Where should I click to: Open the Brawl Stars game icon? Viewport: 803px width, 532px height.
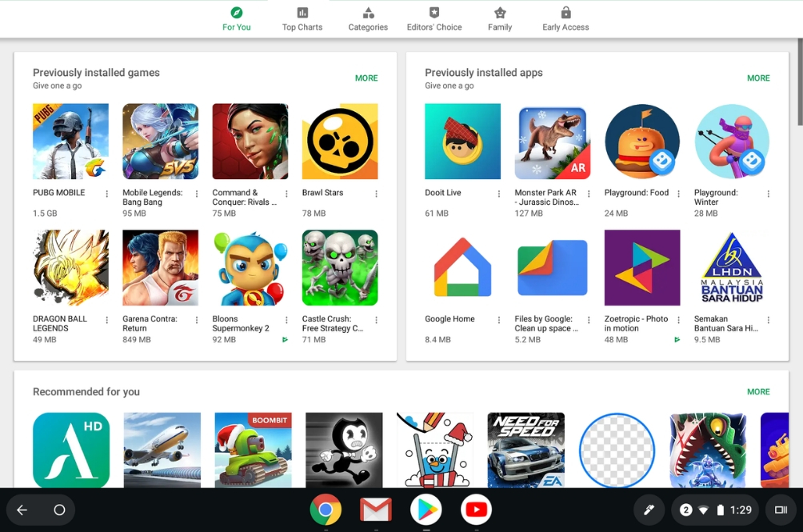[340, 142]
